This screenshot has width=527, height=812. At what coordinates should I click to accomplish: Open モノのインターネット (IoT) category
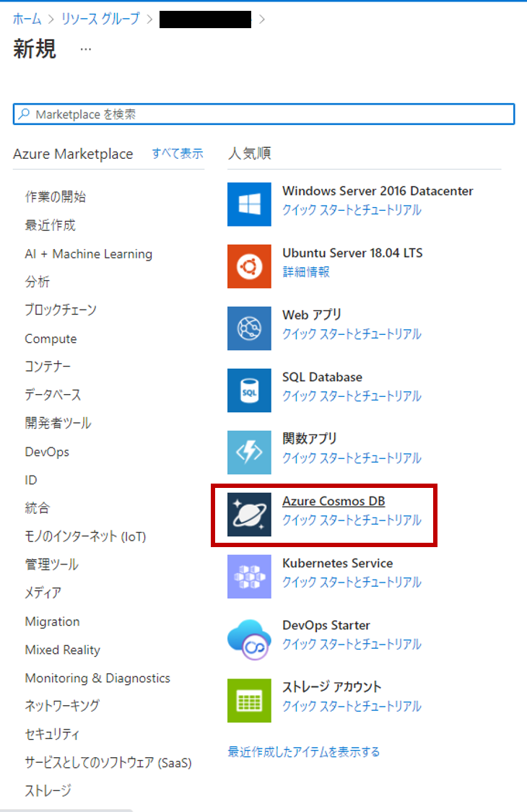(x=85, y=536)
